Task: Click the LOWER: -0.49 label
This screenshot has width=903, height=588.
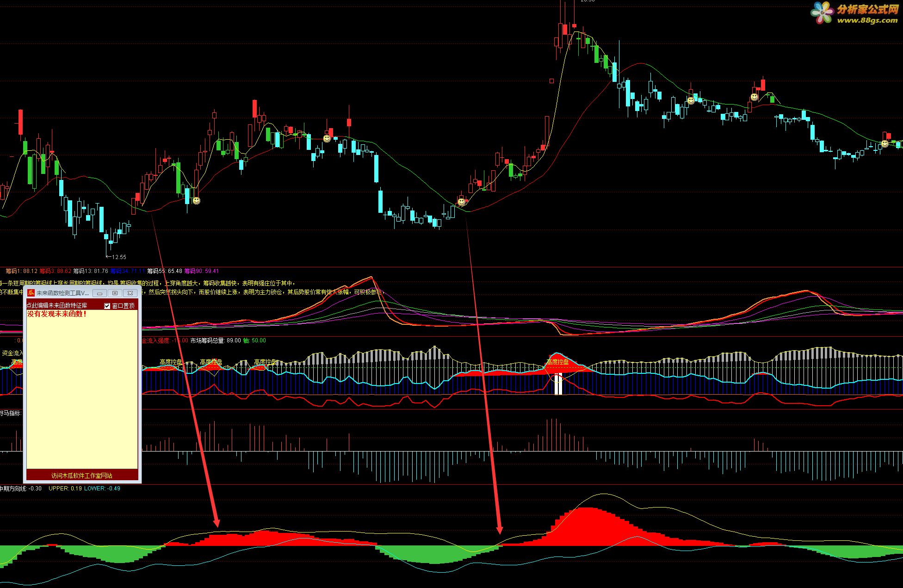Action: pos(102,489)
